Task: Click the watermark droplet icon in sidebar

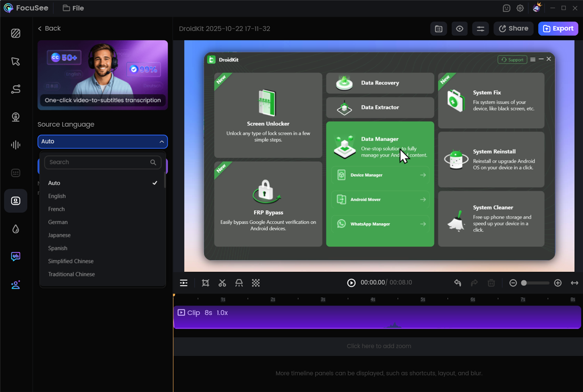Action: tap(16, 229)
